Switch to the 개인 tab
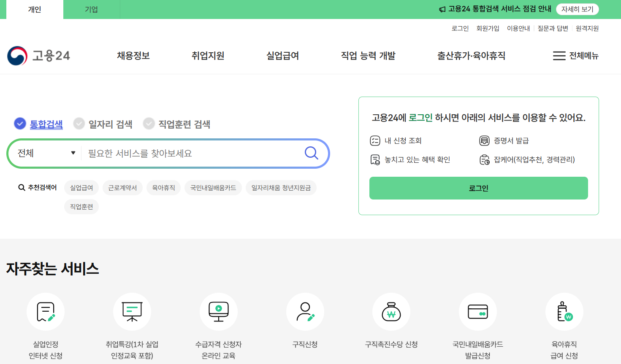 tap(35, 9)
